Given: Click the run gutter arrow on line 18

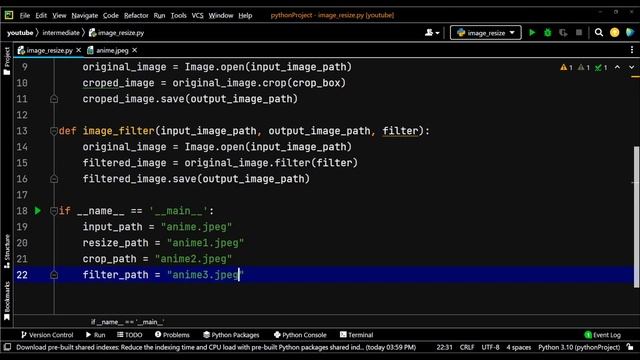Looking at the screenshot, I should tap(38, 211).
